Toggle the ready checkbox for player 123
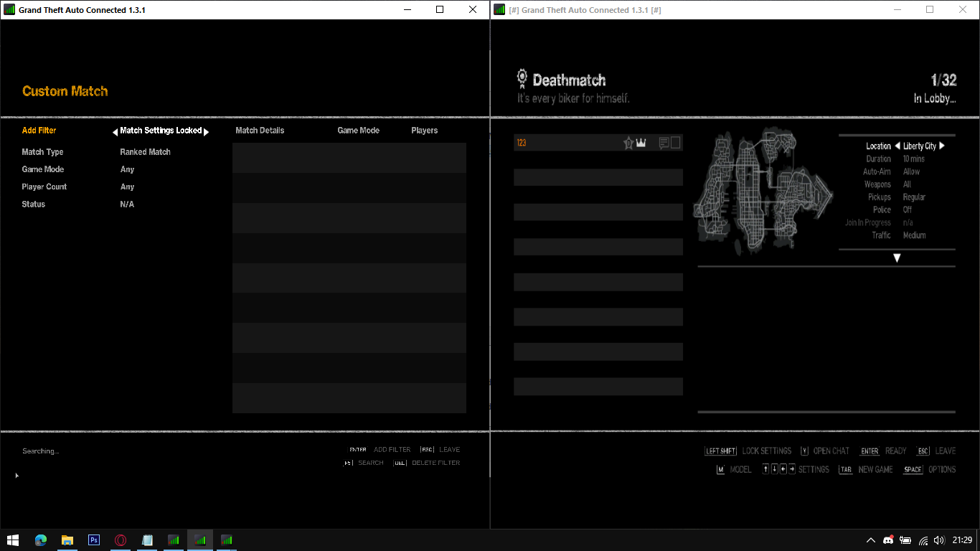The height and width of the screenshot is (551, 980). (x=675, y=143)
